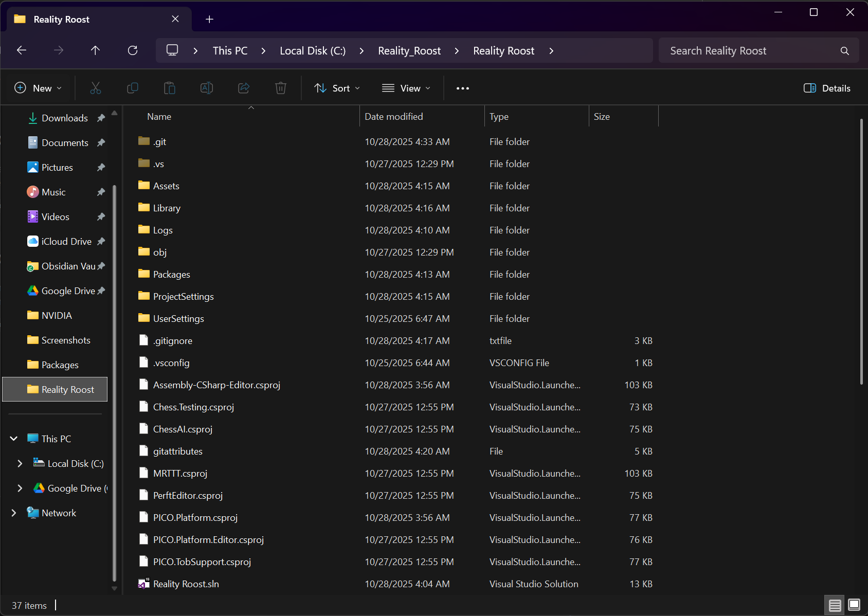Go up one directory level
The width and height of the screenshot is (868, 616).
point(95,50)
